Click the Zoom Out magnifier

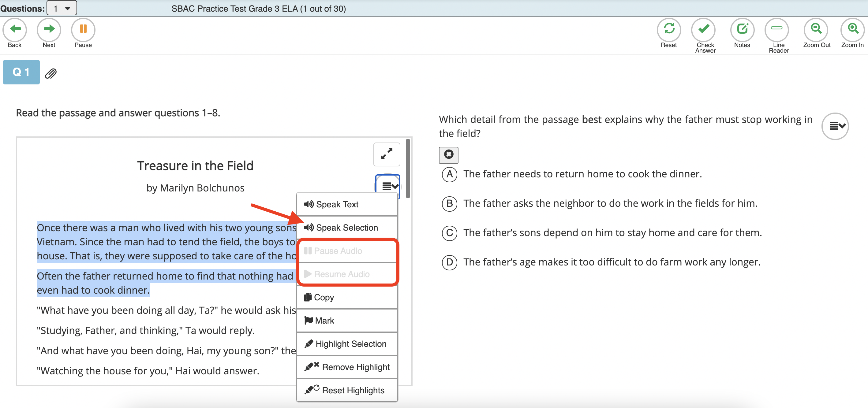816,30
